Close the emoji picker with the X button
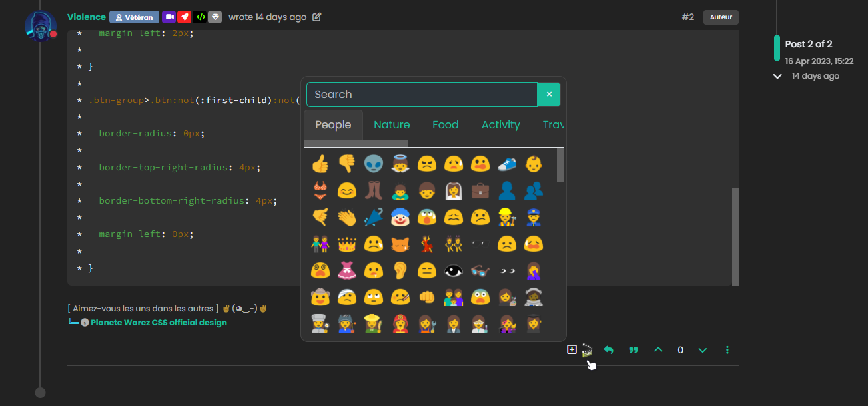 coord(549,95)
